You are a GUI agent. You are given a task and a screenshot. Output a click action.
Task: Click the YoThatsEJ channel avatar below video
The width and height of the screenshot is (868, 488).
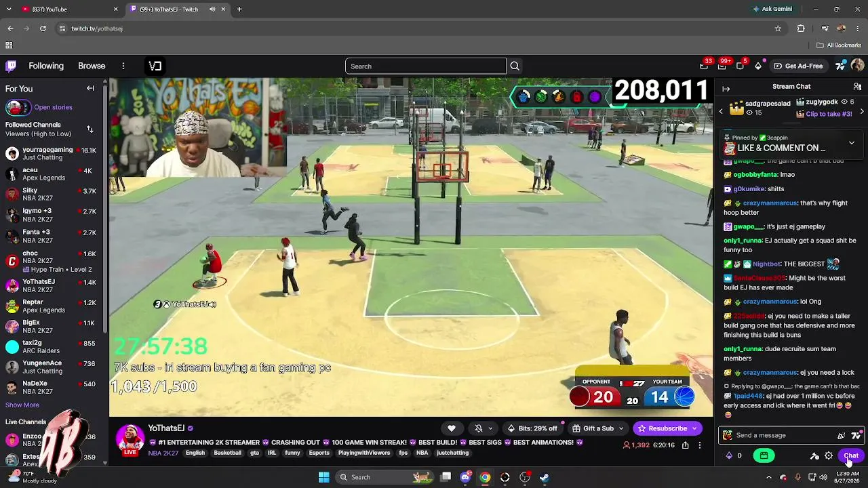click(130, 437)
